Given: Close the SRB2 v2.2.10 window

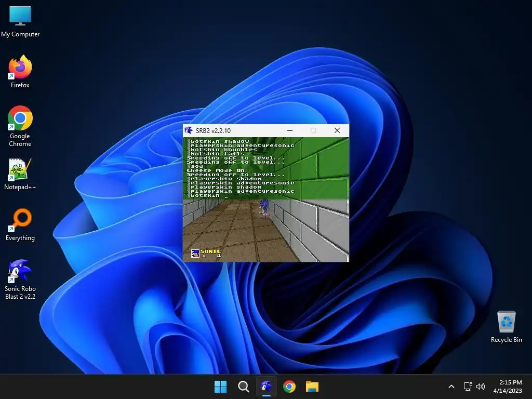Looking at the screenshot, I should tap(337, 130).
